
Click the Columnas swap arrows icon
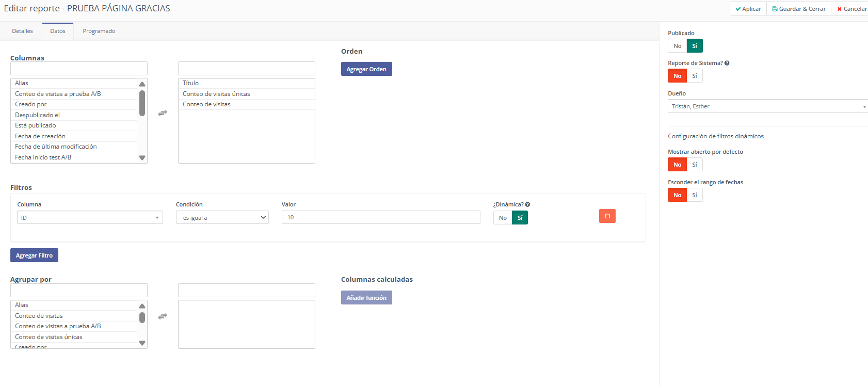point(163,112)
